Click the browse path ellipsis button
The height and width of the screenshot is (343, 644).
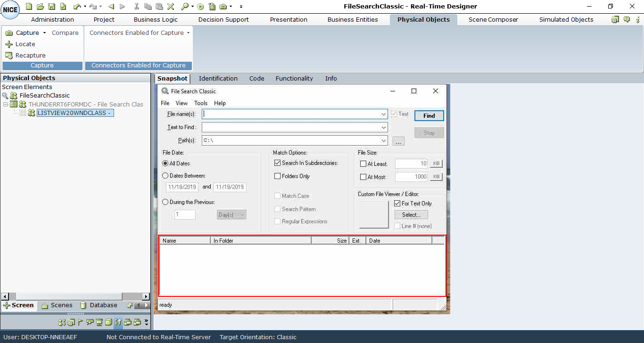pos(398,141)
